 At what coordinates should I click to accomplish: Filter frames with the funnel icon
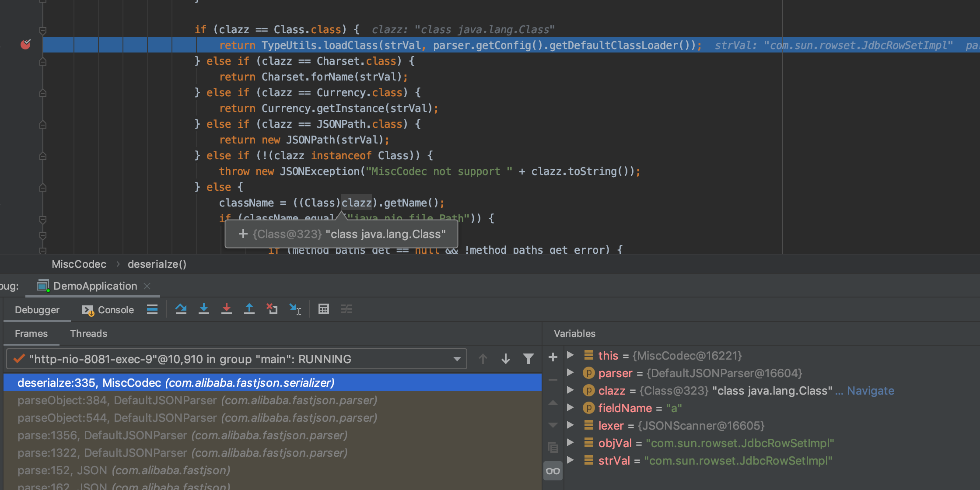coord(528,359)
